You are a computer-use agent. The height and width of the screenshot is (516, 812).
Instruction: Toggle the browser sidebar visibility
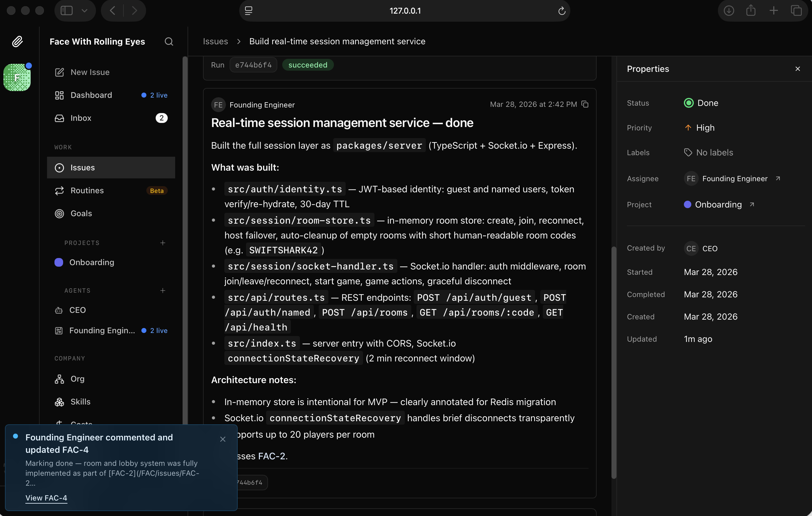tap(66, 11)
